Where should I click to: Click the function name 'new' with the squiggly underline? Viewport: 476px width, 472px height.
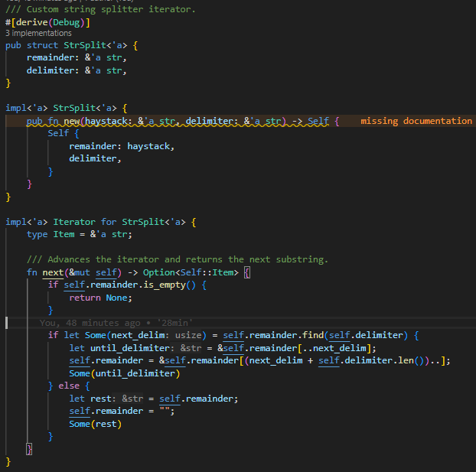tap(72, 121)
